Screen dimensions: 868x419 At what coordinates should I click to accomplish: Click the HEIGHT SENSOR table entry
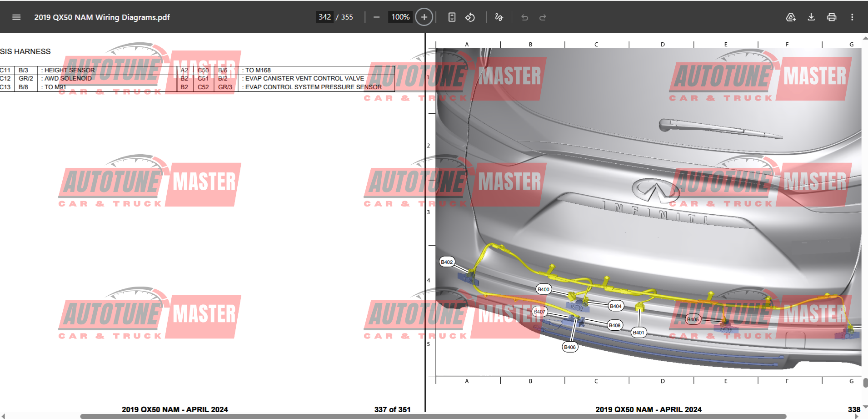70,70
